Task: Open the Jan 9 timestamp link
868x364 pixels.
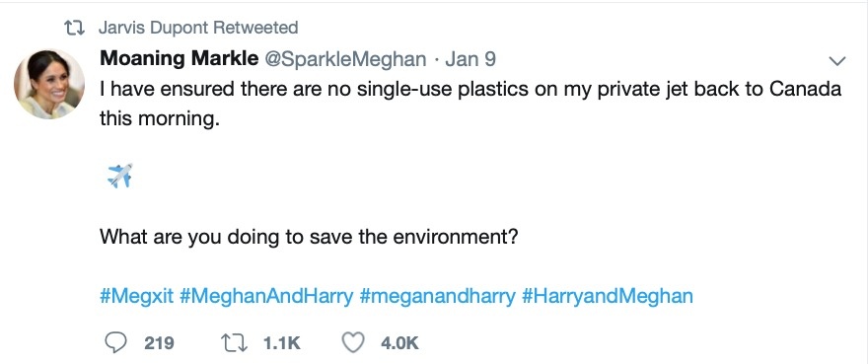Action: click(x=470, y=59)
